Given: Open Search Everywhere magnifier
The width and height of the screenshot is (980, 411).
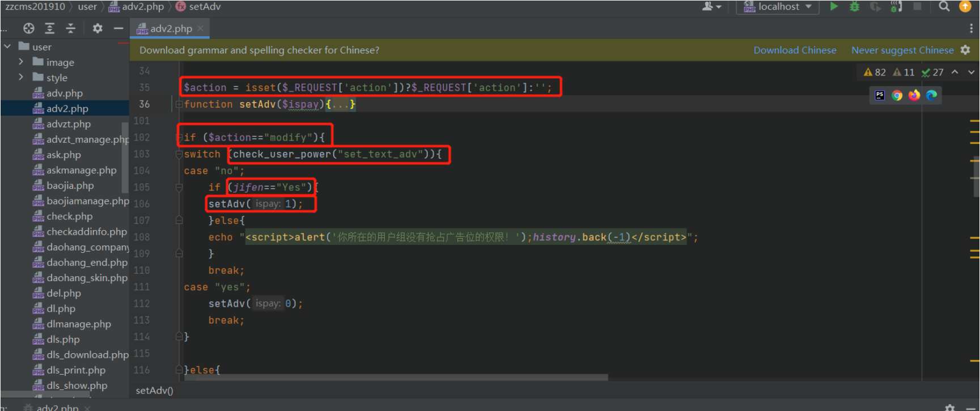Looking at the screenshot, I should (x=944, y=7).
